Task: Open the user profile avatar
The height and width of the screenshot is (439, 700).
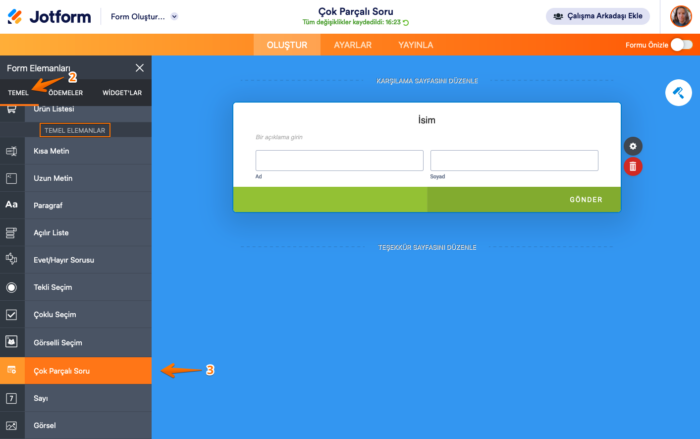Action: [x=681, y=17]
